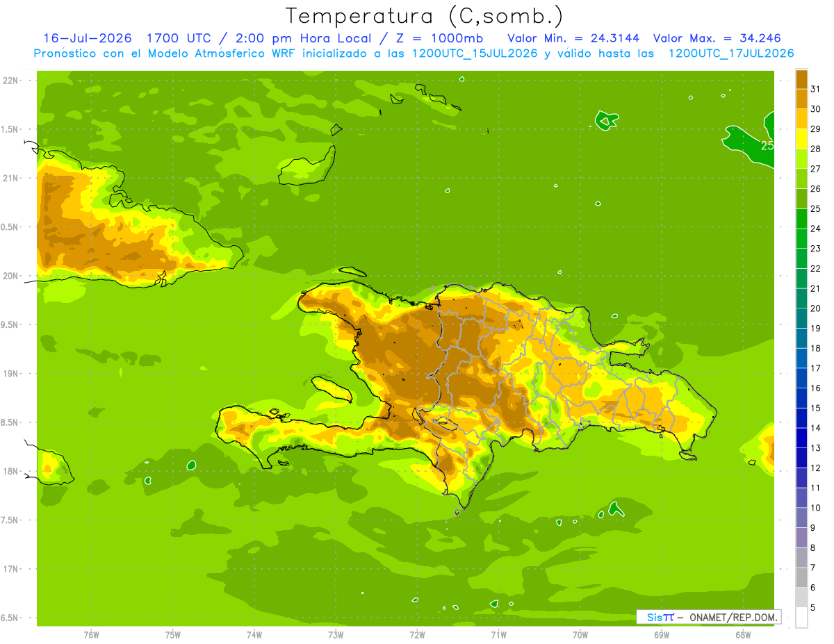834x644 pixels.
Task: Click legend value '6'
Action: (x=812, y=588)
